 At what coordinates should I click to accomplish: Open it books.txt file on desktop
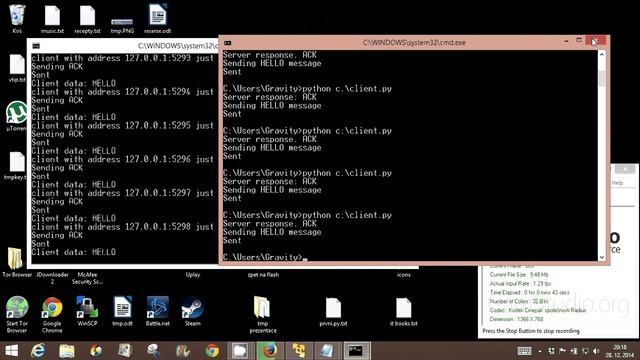click(x=403, y=312)
